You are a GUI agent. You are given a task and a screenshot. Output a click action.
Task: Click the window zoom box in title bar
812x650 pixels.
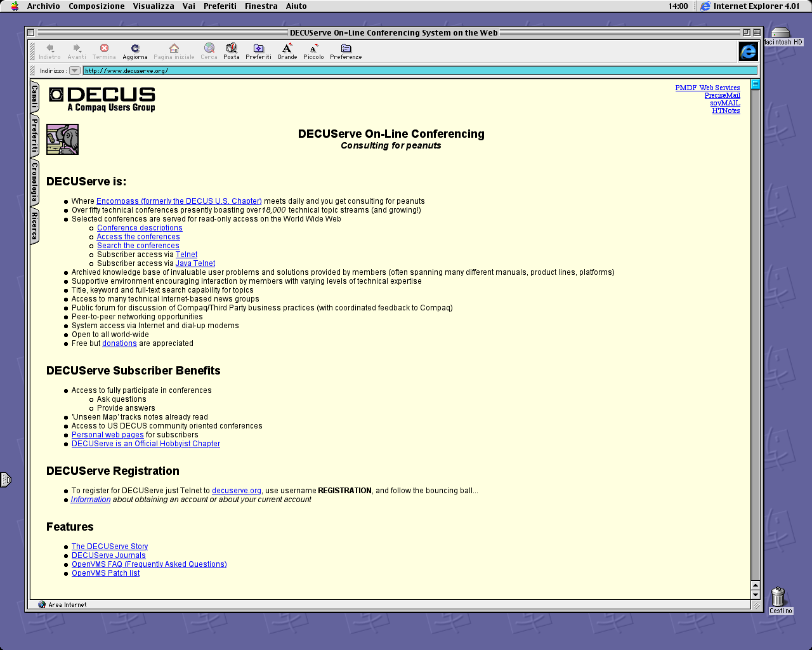coord(747,32)
